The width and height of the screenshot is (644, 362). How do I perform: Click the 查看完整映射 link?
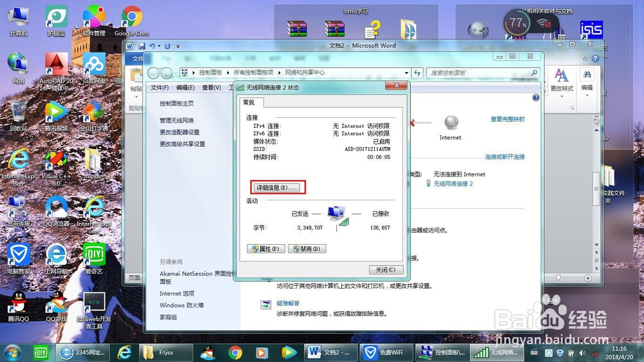coord(507,119)
